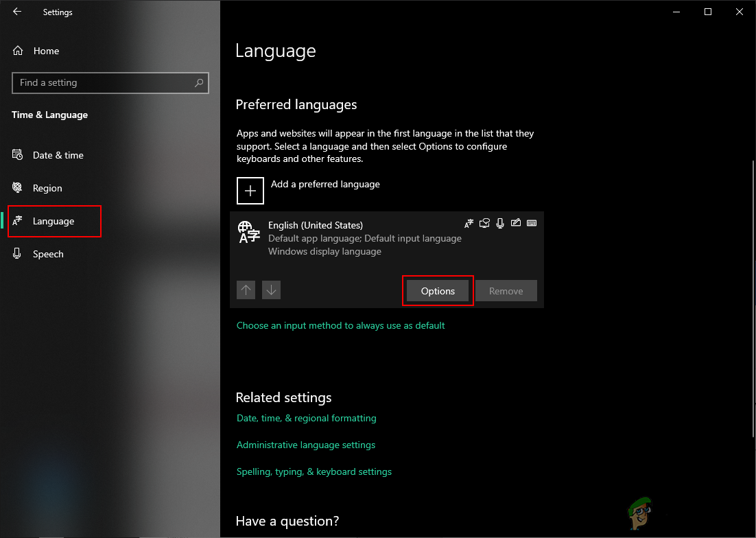Viewport: 756px width, 538px height.
Task: Click the Home house icon
Action: coord(18,51)
